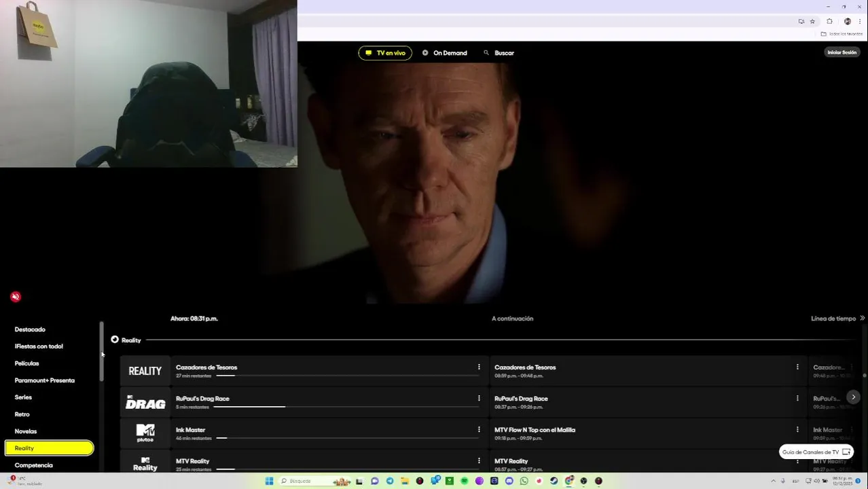Select the Series category
This screenshot has height=489, width=868.
tap(23, 397)
